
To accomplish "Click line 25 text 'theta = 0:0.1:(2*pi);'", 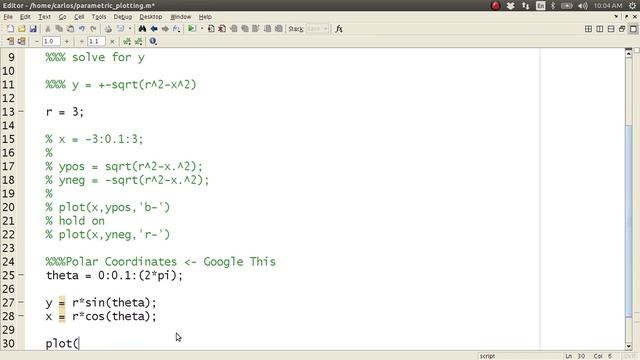I will tap(114, 275).
